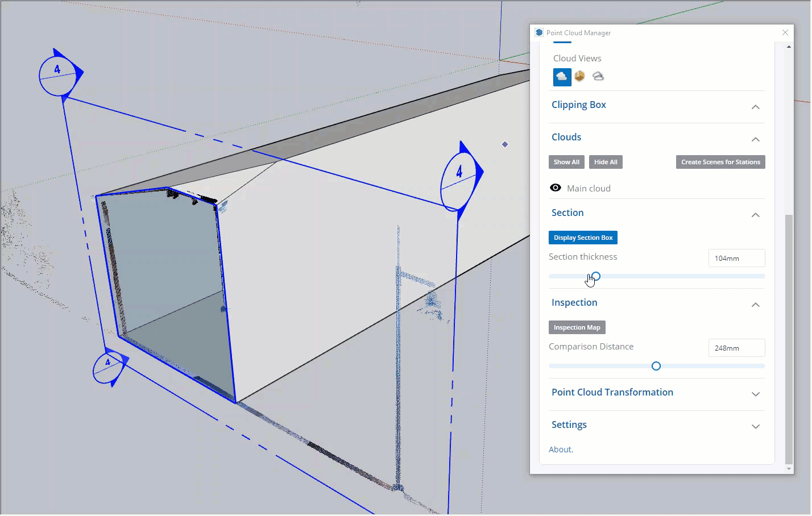Image resolution: width=812 pixels, height=516 pixels.
Task: Collapse the Inspection section
Action: pyautogui.click(x=755, y=305)
